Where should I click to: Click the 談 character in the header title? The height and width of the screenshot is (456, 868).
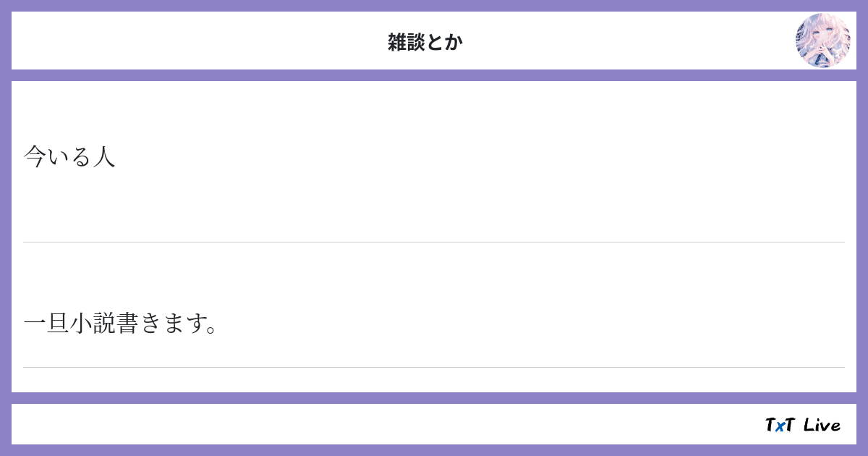pyautogui.click(x=416, y=42)
